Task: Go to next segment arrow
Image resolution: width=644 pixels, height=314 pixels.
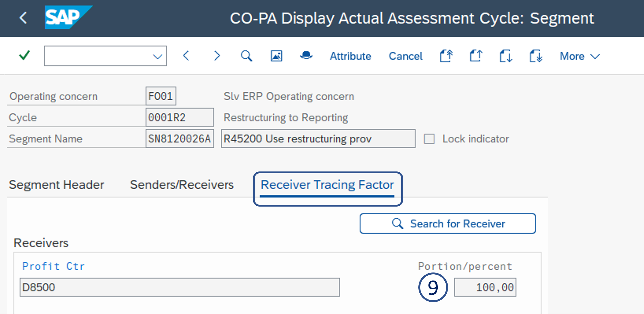Action: [217, 56]
